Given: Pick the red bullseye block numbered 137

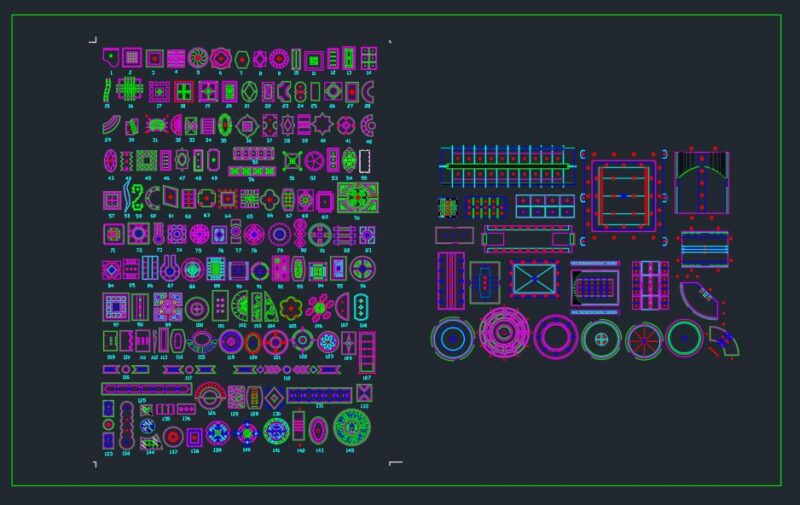Looking at the screenshot, I should [173, 437].
